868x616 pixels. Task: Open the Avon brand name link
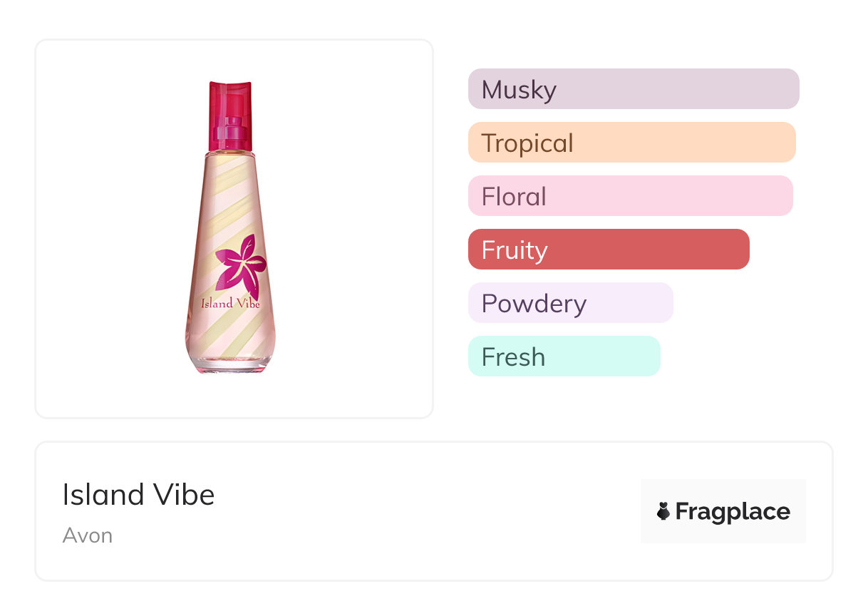(87, 535)
